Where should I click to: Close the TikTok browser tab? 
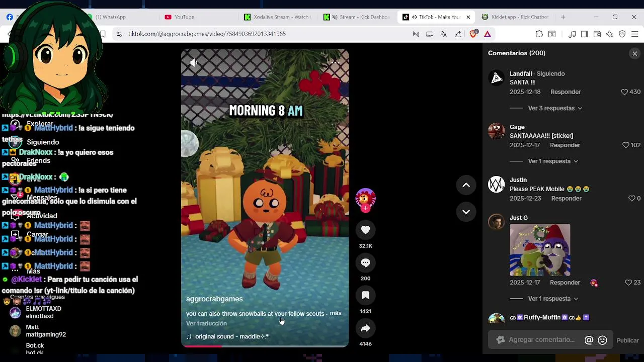pos(468,17)
